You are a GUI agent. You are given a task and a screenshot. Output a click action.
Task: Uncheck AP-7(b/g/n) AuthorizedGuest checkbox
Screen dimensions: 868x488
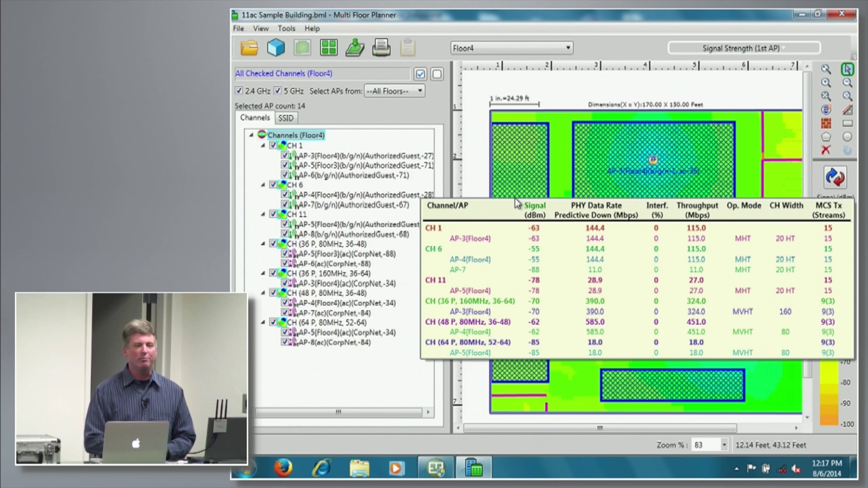[285, 205]
